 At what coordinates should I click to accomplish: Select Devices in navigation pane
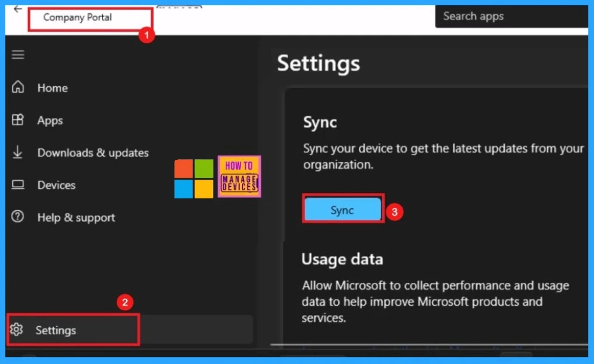coord(57,185)
